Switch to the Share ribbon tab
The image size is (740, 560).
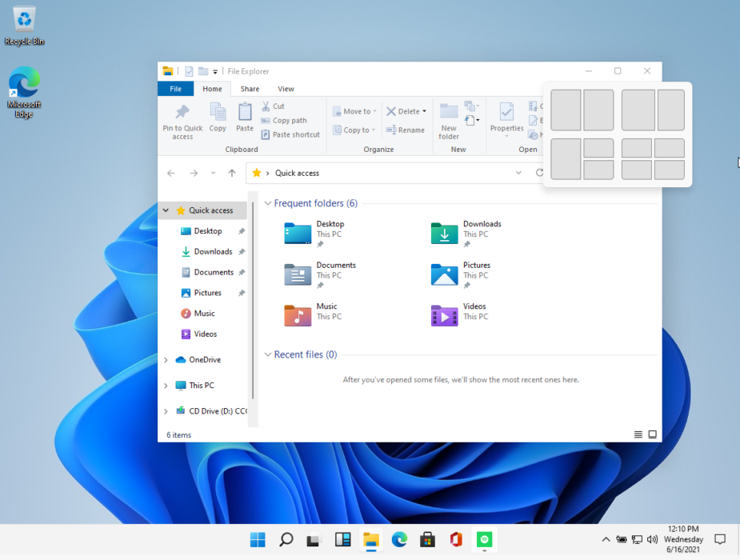(249, 88)
